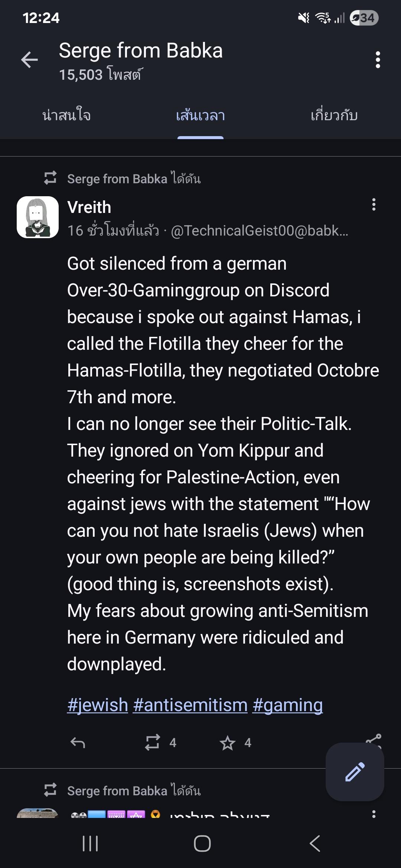
Task: Tap the back arrow in header
Action: click(x=30, y=60)
